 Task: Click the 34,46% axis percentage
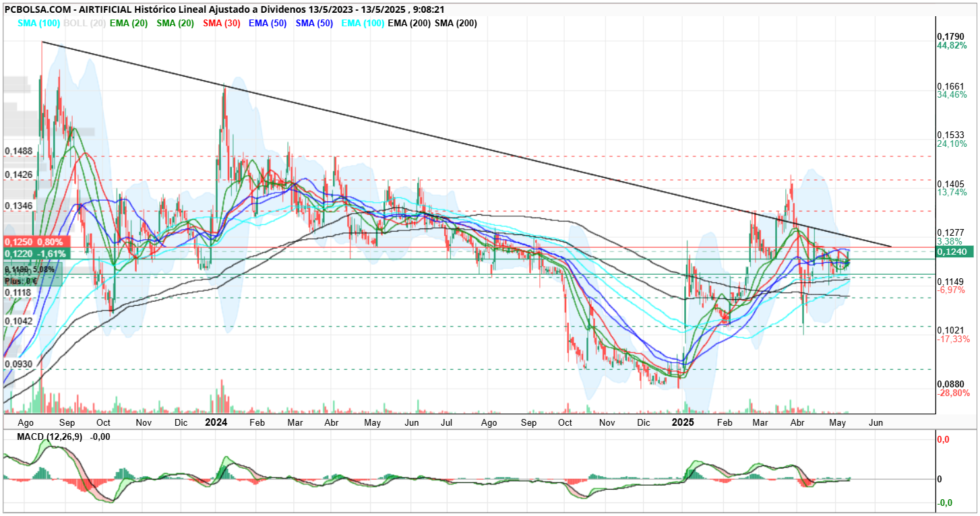click(x=952, y=95)
